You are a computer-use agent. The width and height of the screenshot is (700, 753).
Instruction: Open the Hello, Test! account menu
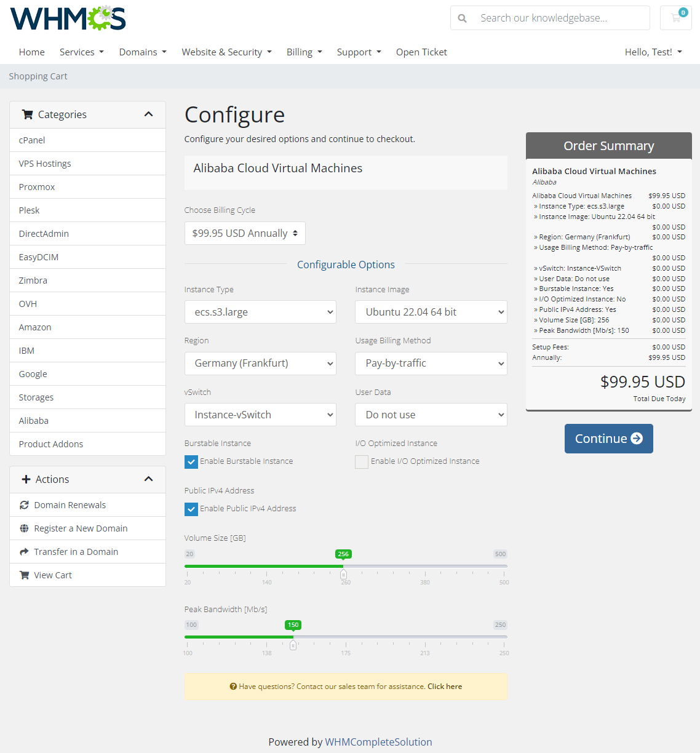coord(653,52)
